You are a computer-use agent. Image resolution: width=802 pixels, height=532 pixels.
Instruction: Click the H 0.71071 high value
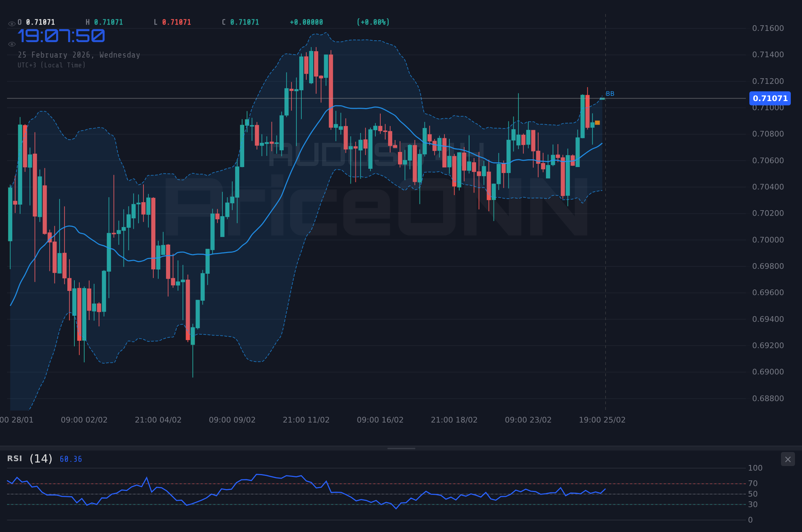click(104, 22)
